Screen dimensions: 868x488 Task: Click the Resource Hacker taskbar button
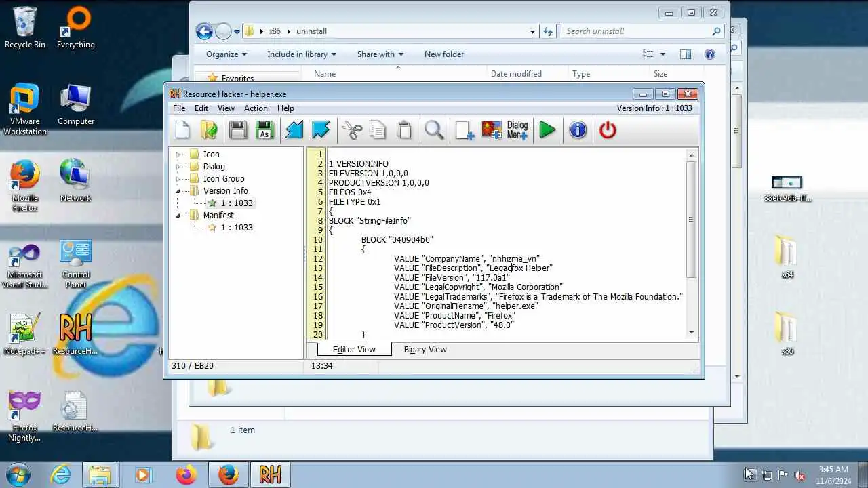coord(270,474)
